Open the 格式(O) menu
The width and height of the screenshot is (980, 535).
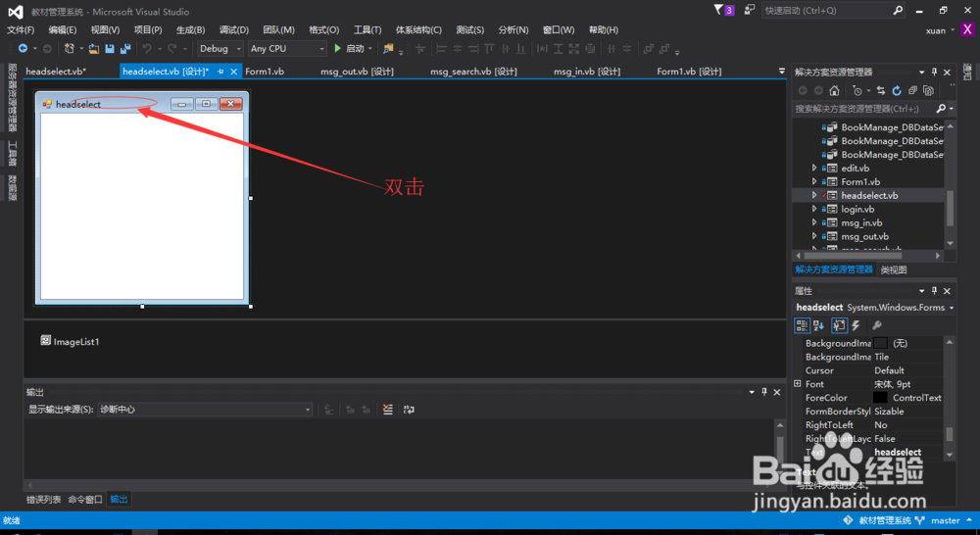[x=323, y=30]
